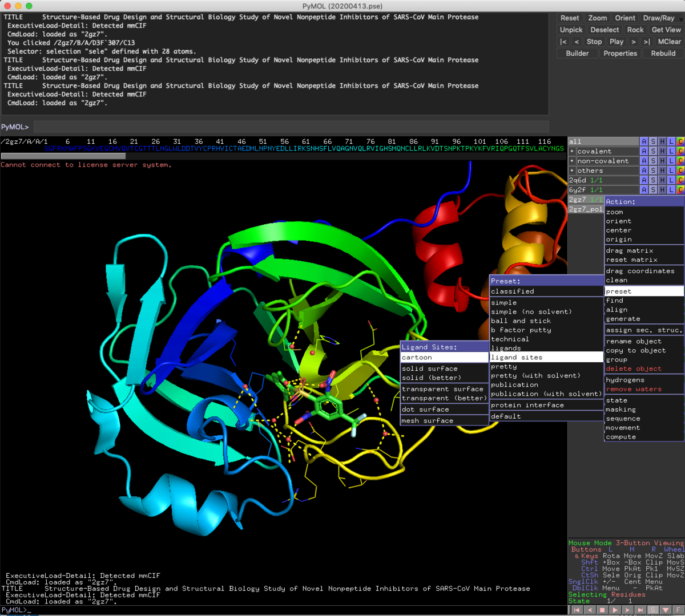The width and height of the screenshot is (685, 616).
Task: Step forward one frame in bottom playback bar
Action: click(x=627, y=610)
